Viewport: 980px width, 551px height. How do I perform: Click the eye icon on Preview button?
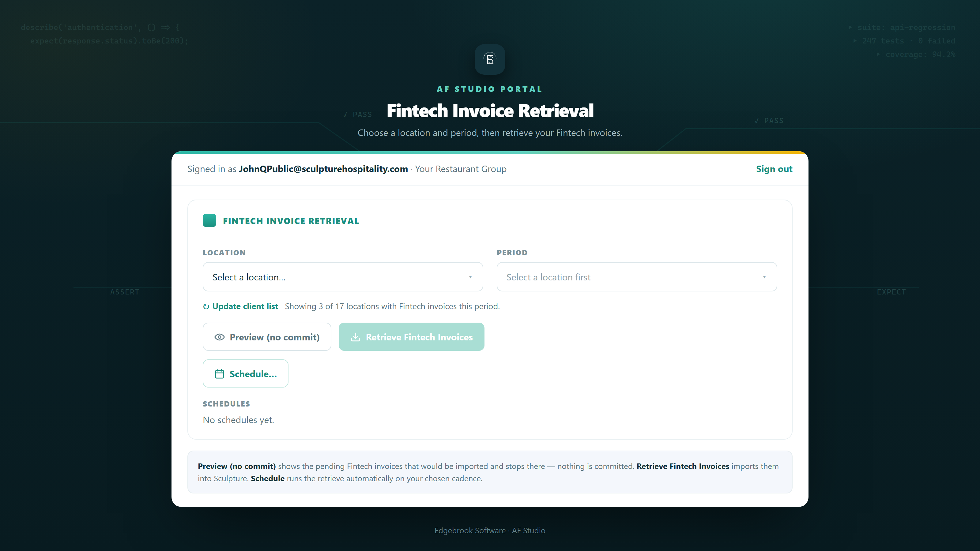(x=220, y=337)
